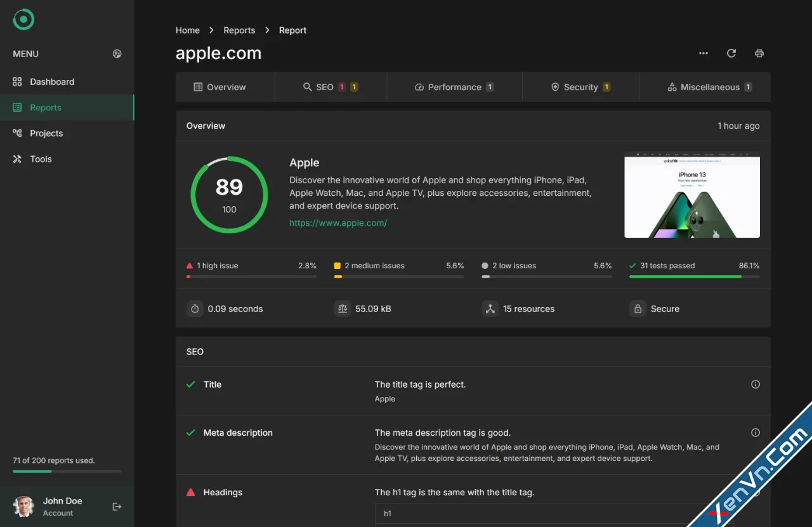Click the iPhone 13 website thumbnail
The width and height of the screenshot is (812, 527).
point(691,197)
